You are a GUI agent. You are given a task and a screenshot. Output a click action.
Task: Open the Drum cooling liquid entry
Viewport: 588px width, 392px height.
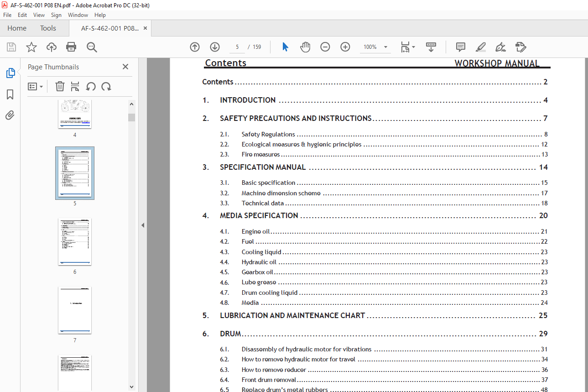384,293
